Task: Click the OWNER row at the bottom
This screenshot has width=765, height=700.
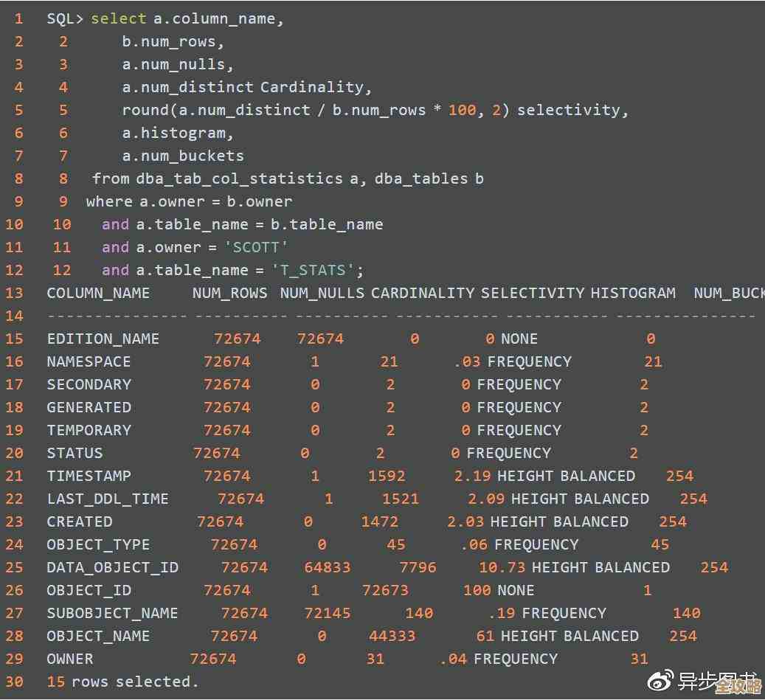Action: (x=69, y=658)
